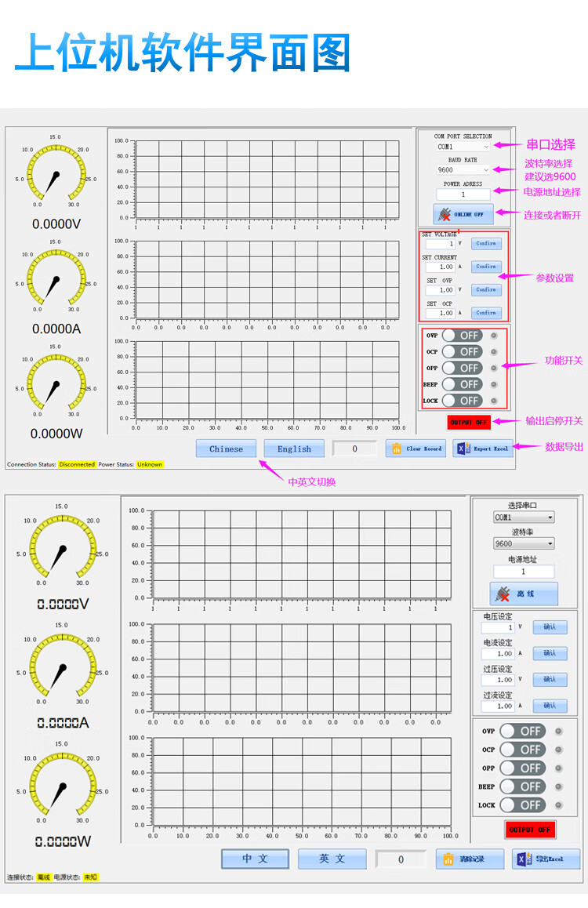The image size is (588, 908).
Task: Toggle the LOCK switch in the Chinese panel
Action: point(522,804)
